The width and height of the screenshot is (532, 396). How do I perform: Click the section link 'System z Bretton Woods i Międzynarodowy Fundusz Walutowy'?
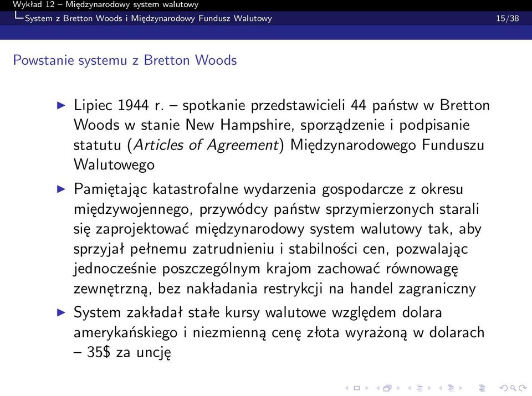tap(149, 18)
